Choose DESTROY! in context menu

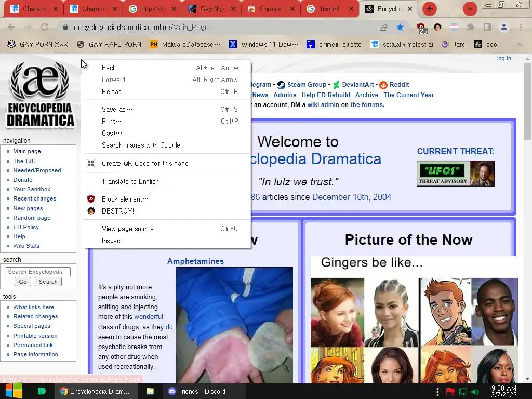pos(166,211)
